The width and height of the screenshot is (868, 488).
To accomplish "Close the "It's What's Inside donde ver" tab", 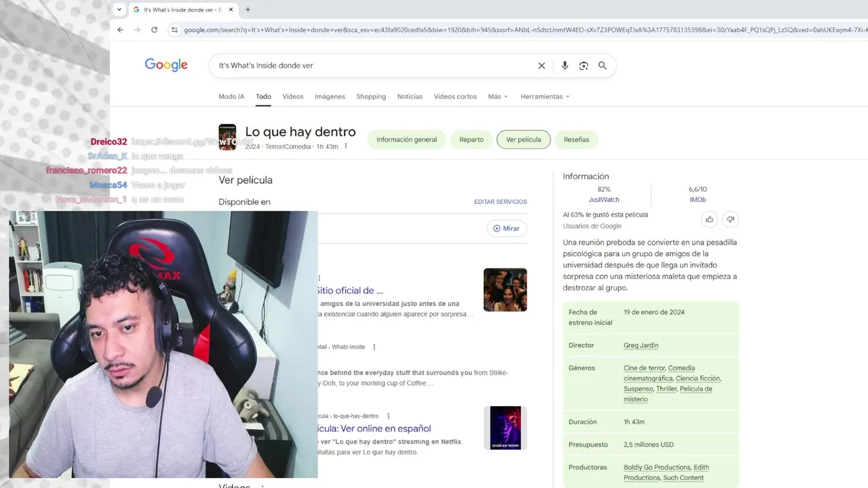I will pyautogui.click(x=231, y=9).
